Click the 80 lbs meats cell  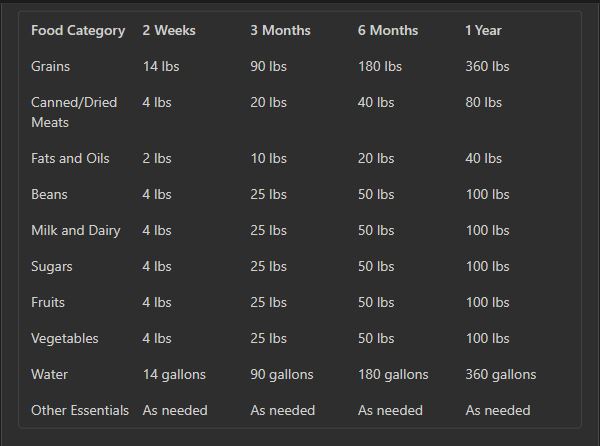483,102
